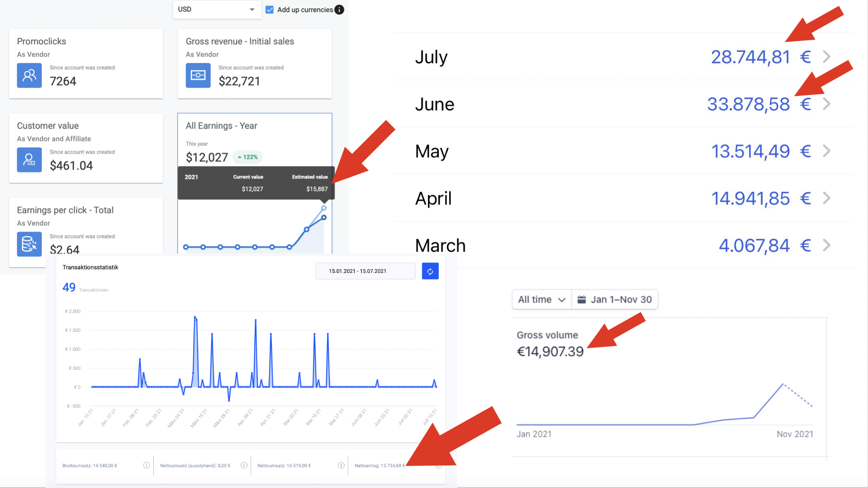Click info icon beside Bruttoumsatz

(146, 465)
